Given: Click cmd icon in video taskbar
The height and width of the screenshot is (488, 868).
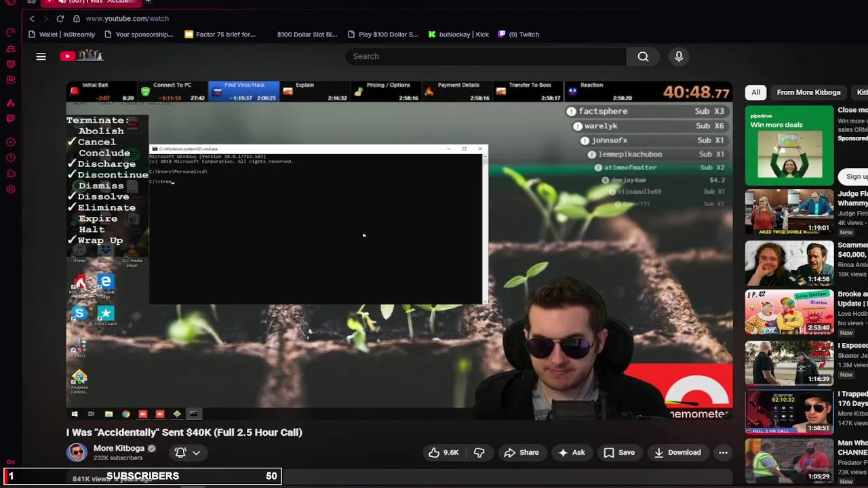Looking at the screenshot, I should coord(193,414).
